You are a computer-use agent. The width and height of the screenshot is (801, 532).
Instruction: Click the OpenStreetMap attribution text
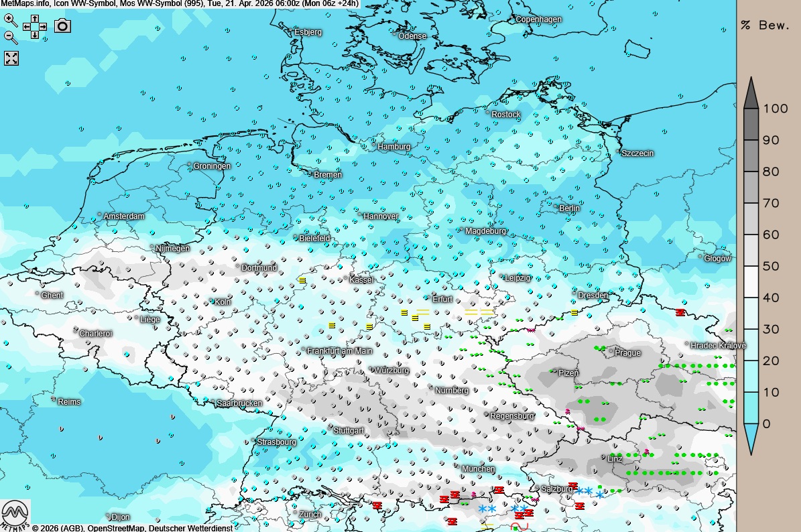(x=117, y=528)
